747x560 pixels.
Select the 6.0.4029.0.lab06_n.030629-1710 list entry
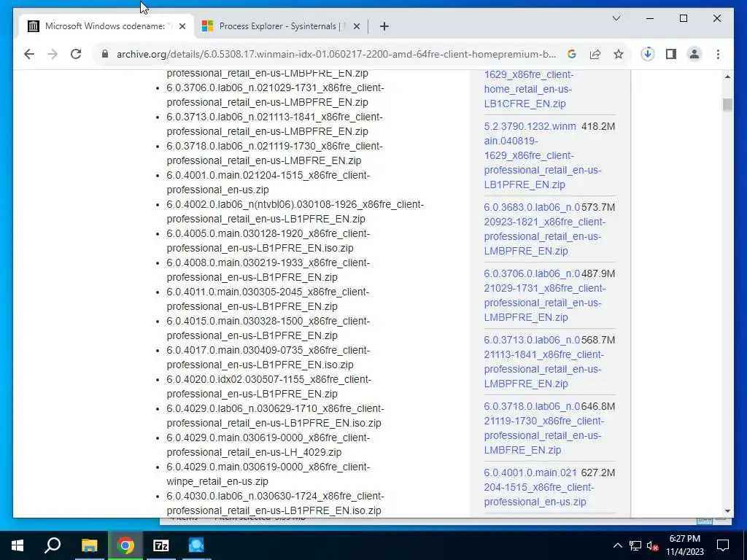tap(275, 416)
